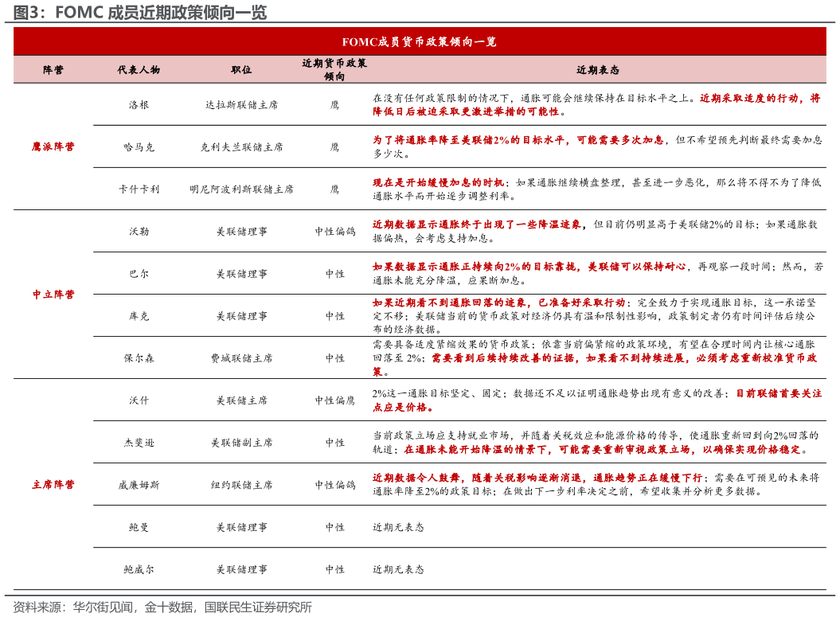Select the name "卡什卡利"

139,189
